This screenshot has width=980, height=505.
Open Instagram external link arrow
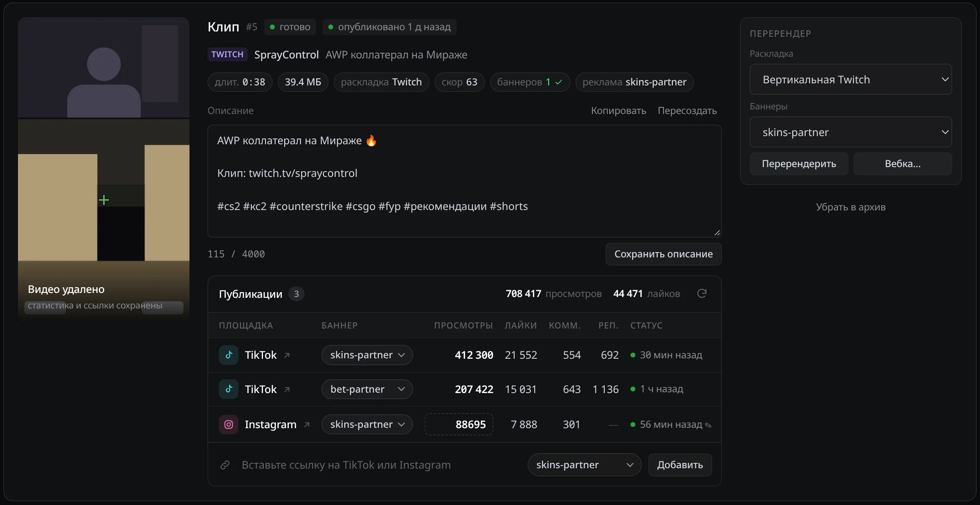pos(307,425)
